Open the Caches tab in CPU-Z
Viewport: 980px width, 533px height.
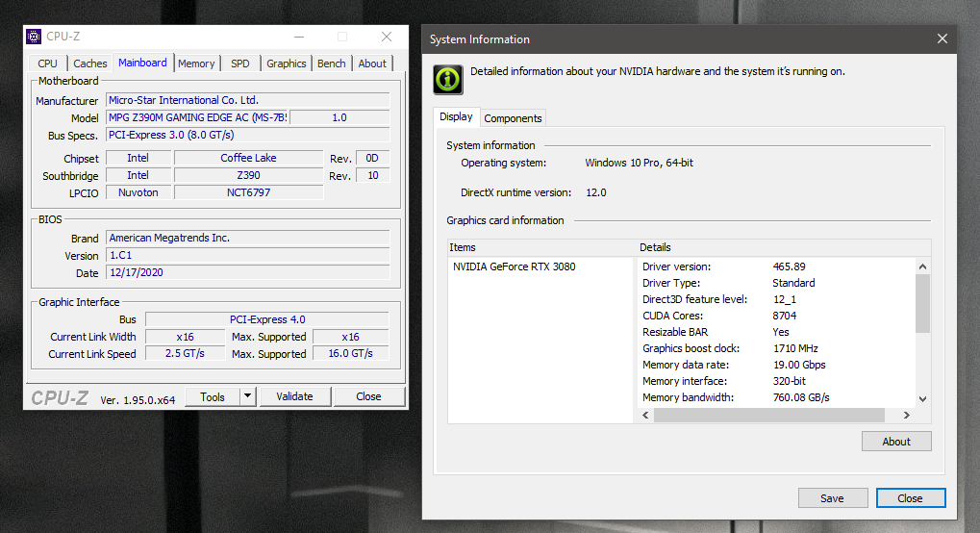coord(90,63)
